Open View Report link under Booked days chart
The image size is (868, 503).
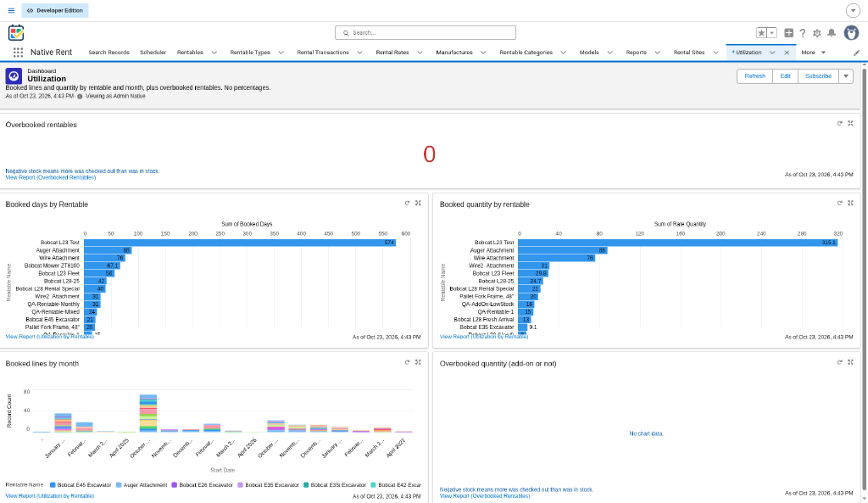pyautogui.click(x=50, y=337)
